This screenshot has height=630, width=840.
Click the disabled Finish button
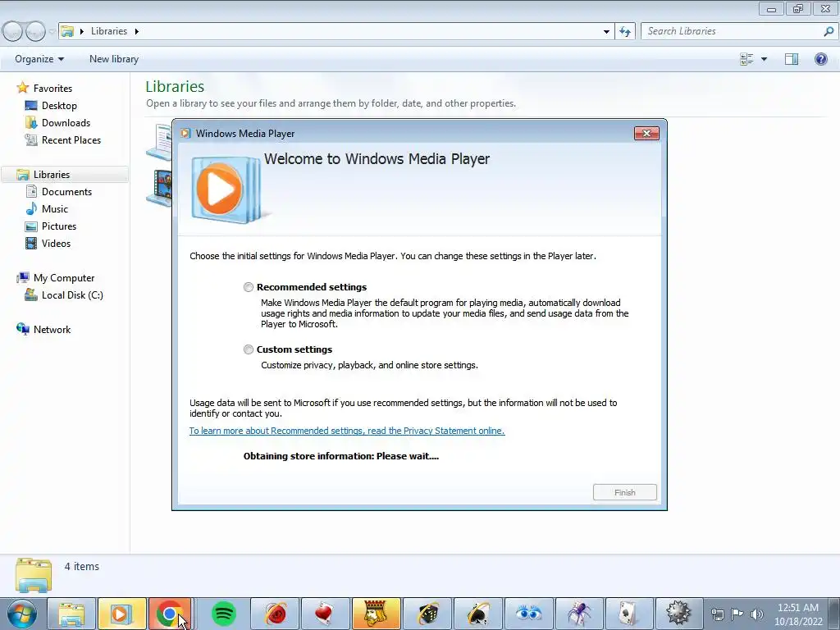[624, 492]
